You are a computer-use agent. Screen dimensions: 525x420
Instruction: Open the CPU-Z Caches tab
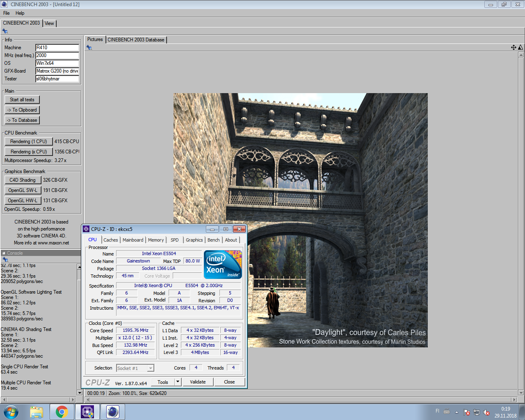pos(111,240)
